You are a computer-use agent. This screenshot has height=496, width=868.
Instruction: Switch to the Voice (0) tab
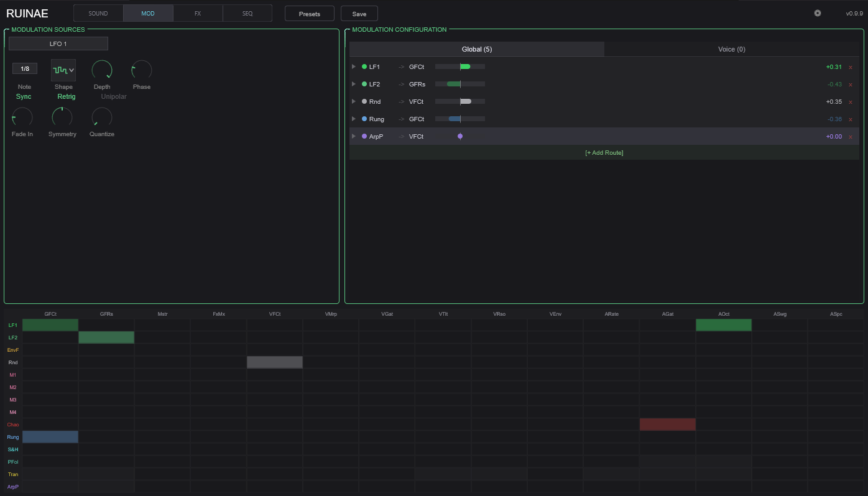pos(731,49)
